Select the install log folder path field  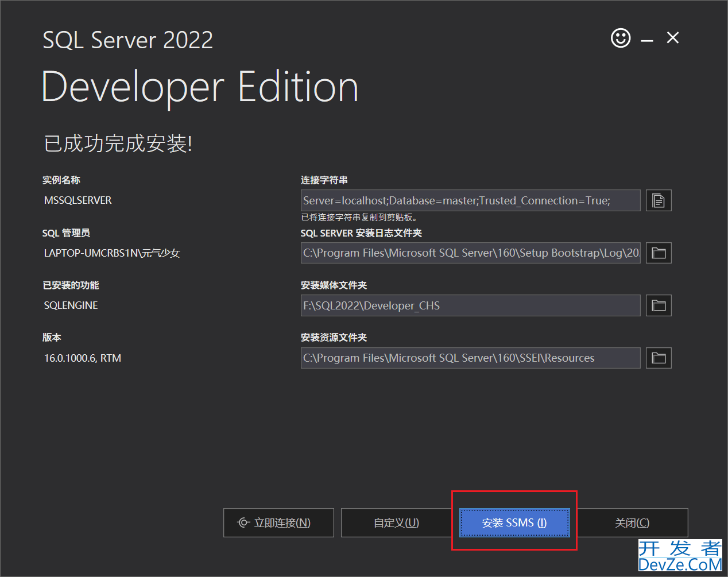tap(470, 253)
